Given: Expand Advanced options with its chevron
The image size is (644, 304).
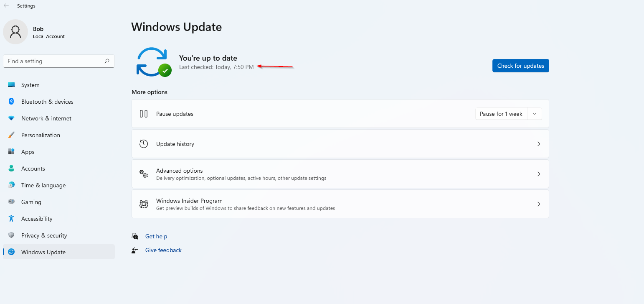Looking at the screenshot, I should (538, 174).
